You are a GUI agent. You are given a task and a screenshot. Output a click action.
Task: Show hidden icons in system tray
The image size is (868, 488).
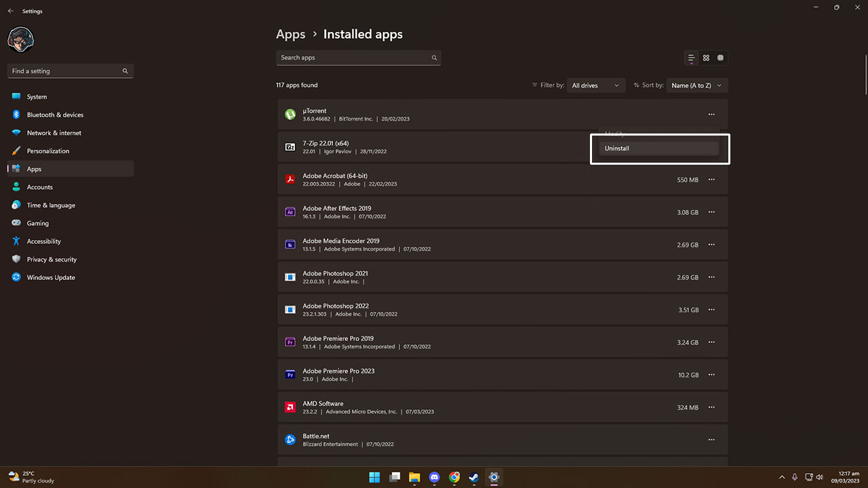pyautogui.click(x=782, y=477)
